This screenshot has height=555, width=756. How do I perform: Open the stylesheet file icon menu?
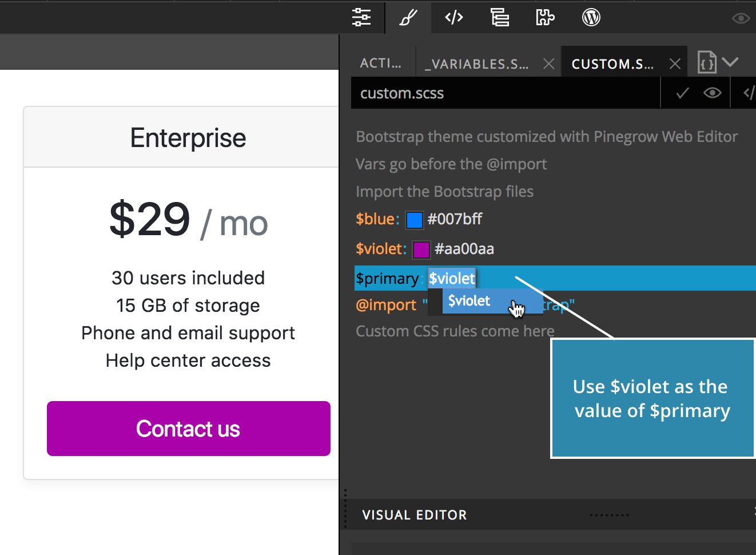pyautogui.click(x=707, y=62)
